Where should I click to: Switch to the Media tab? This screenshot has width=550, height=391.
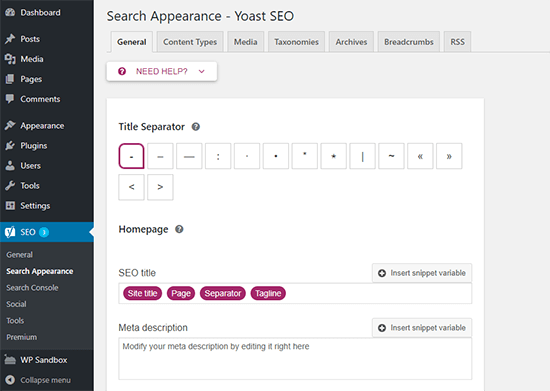click(246, 42)
